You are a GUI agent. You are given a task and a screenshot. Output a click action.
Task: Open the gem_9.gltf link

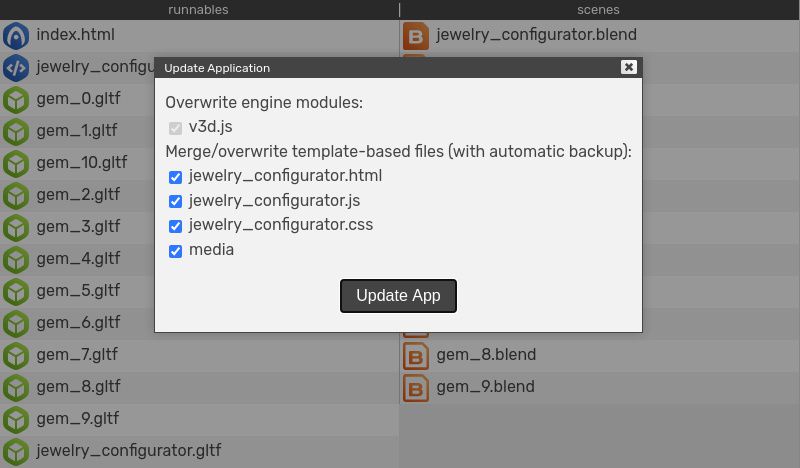point(78,419)
